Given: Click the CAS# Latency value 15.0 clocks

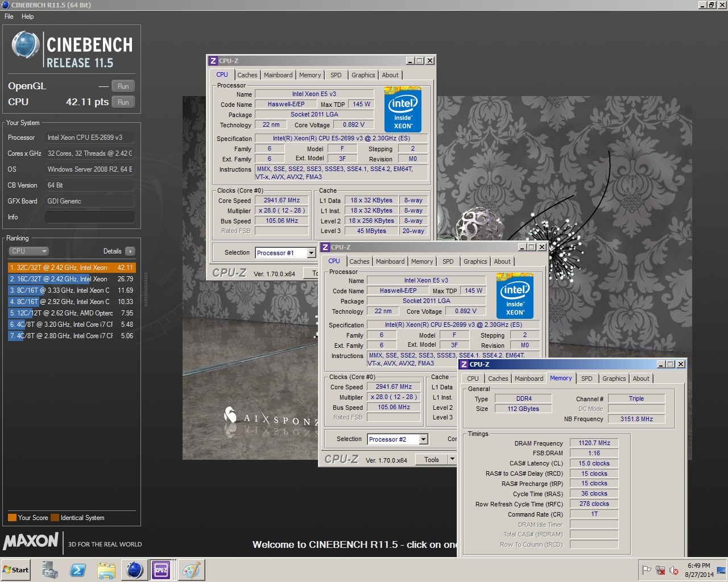Looking at the screenshot, I should click(x=594, y=463).
